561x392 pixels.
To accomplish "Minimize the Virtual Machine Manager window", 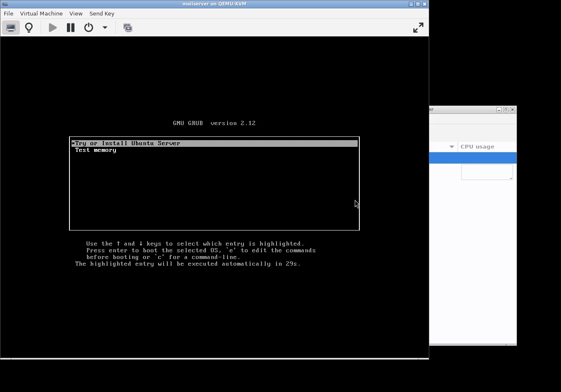I will (x=499, y=110).
